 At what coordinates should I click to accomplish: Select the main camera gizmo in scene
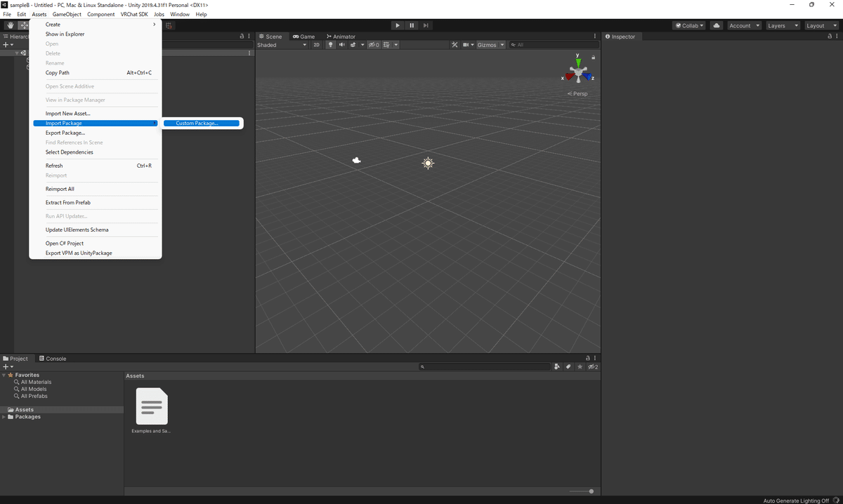(356, 160)
